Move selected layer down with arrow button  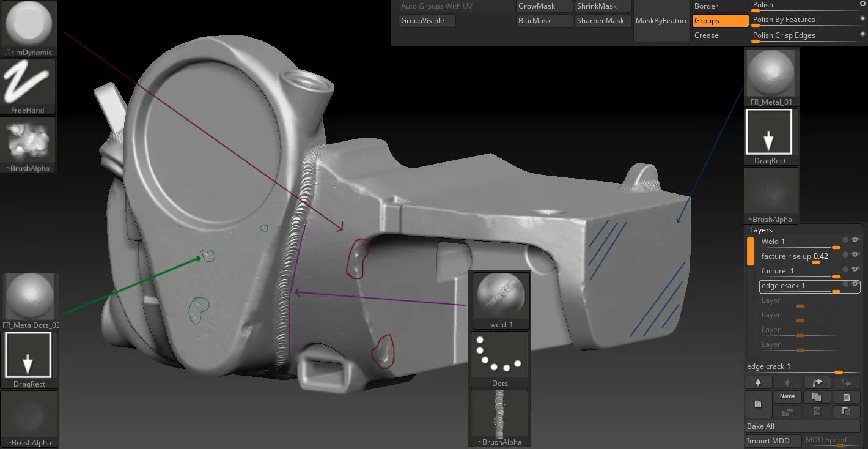(787, 382)
